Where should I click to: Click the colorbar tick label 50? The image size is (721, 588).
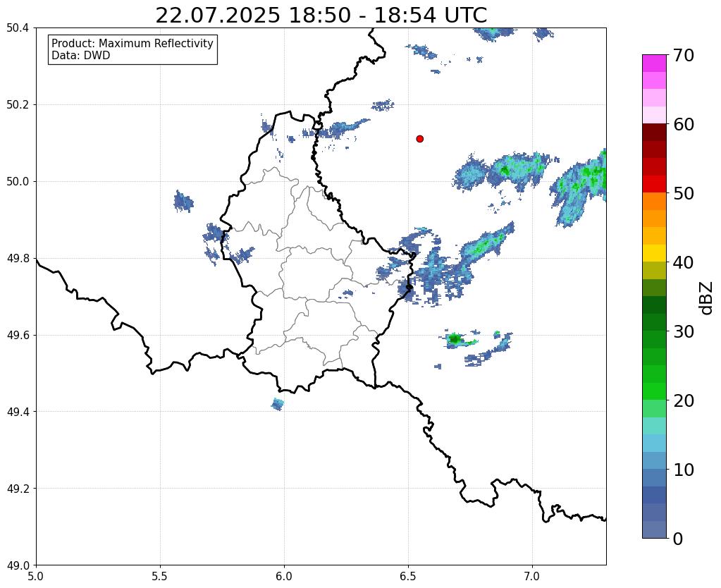(x=684, y=193)
